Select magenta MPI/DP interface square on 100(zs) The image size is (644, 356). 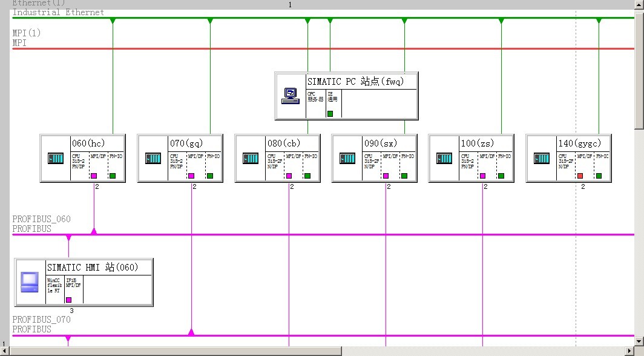[482, 176]
